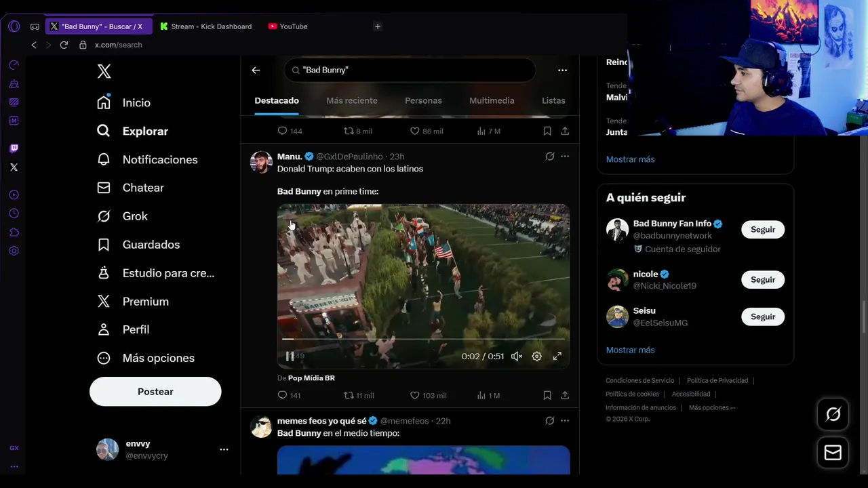Viewport: 868px width, 488px height.
Task: Share Manu. post
Action: coord(565,395)
